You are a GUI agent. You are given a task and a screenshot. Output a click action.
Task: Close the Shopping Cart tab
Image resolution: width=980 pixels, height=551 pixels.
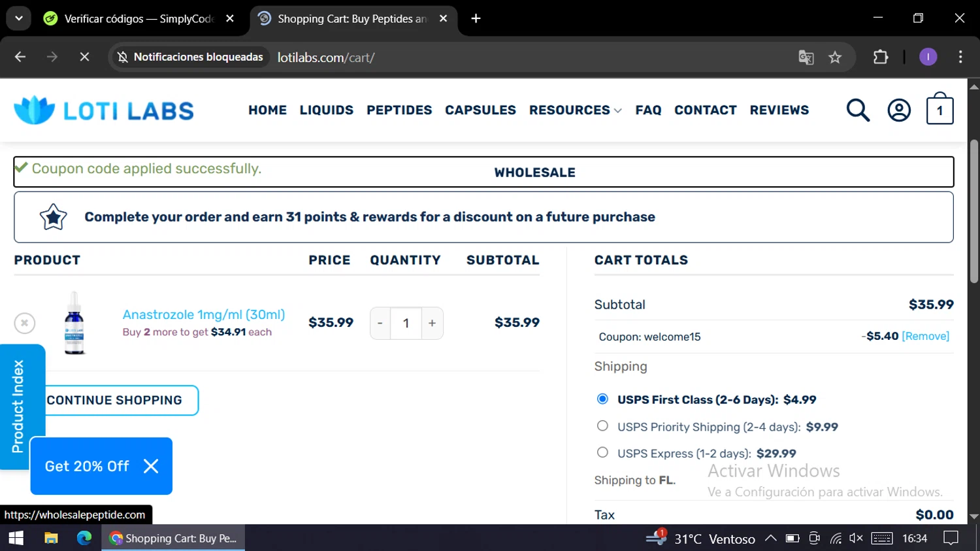point(443,18)
